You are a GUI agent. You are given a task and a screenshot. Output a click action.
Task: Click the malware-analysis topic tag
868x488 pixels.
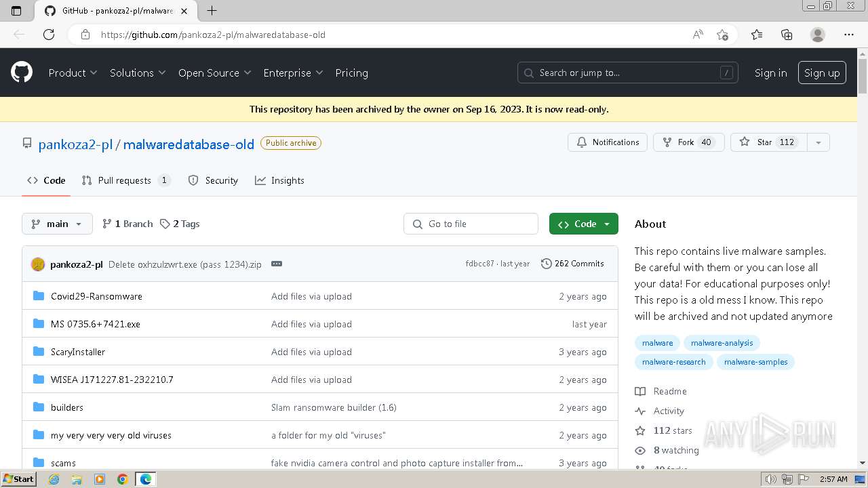pos(722,343)
